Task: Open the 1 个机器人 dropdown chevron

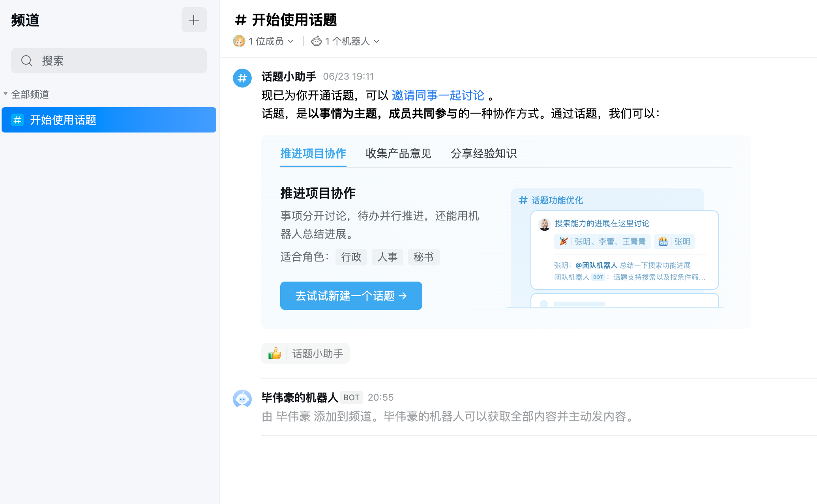Action: (377, 41)
